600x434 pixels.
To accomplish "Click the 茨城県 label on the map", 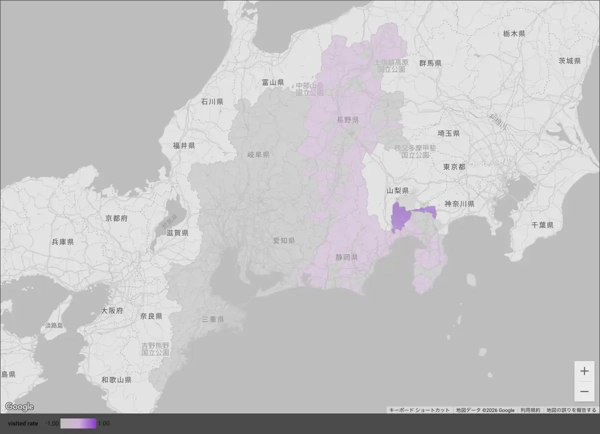I will pyautogui.click(x=569, y=60).
